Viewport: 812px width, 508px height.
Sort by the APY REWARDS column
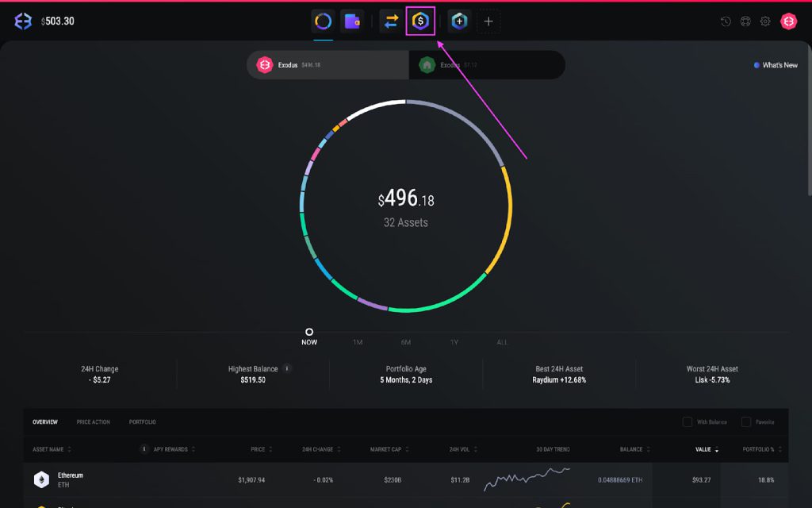(174, 449)
